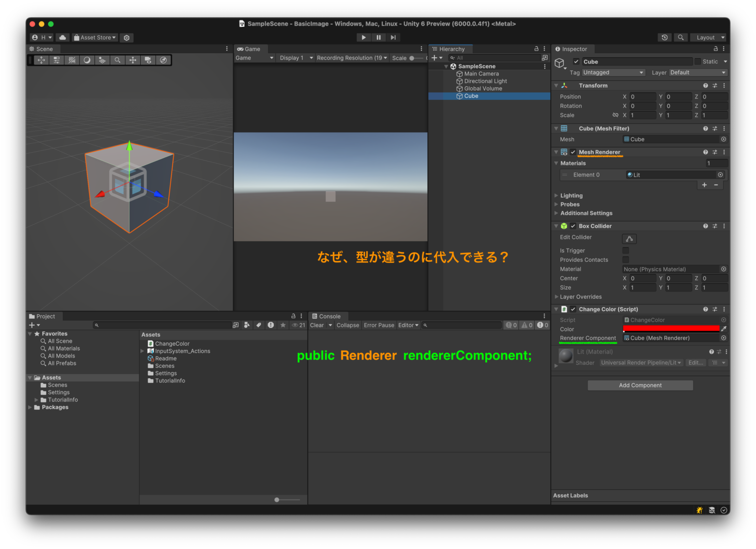Select the Move tool in the Scene toolbar

(x=41, y=60)
